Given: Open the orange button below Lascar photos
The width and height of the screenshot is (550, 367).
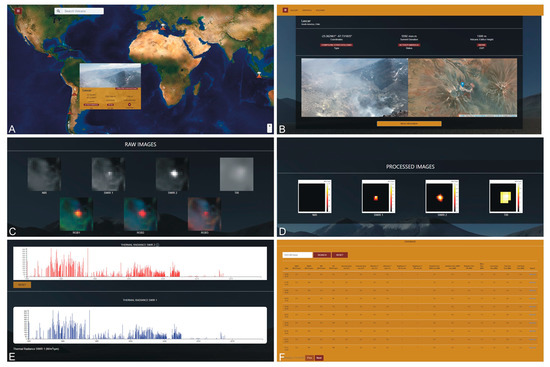Looking at the screenshot, I should click(x=409, y=124).
